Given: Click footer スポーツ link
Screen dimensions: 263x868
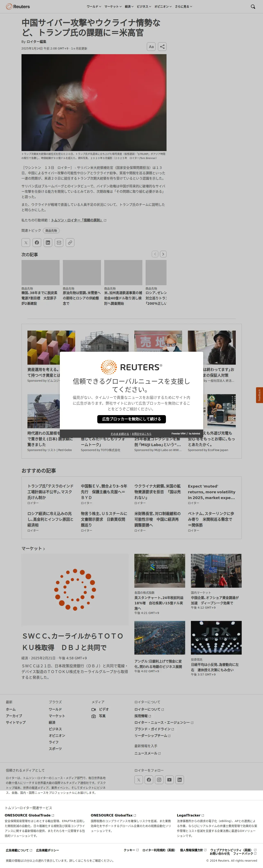Looking at the screenshot, I should (55, 749).
